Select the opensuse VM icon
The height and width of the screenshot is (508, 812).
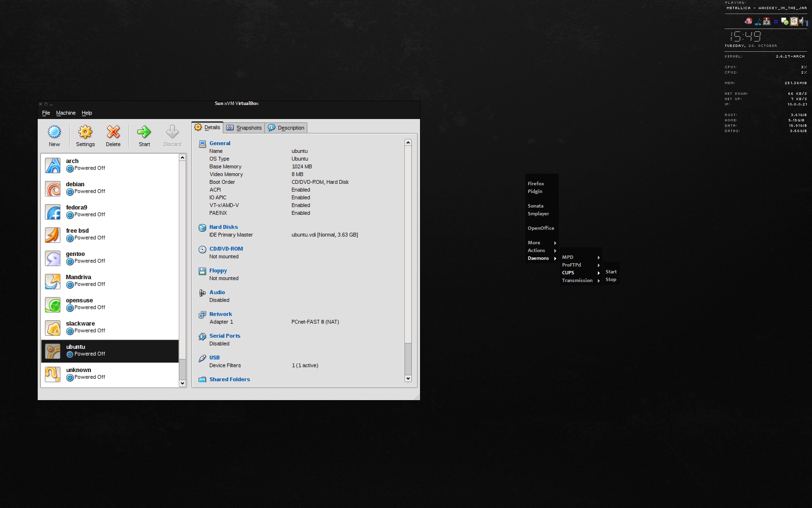[x=53, y=304]
